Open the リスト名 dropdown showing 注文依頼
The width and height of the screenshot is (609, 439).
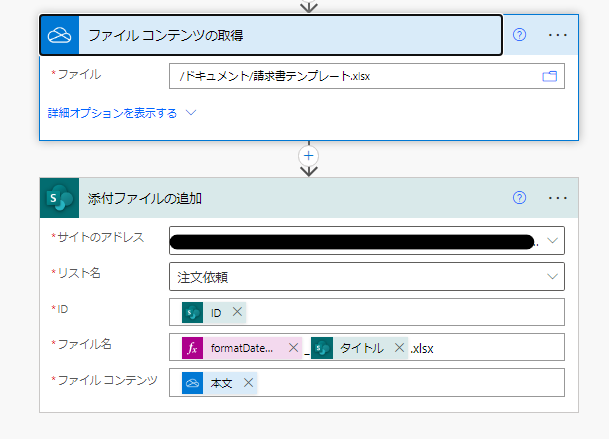[367, 277]
